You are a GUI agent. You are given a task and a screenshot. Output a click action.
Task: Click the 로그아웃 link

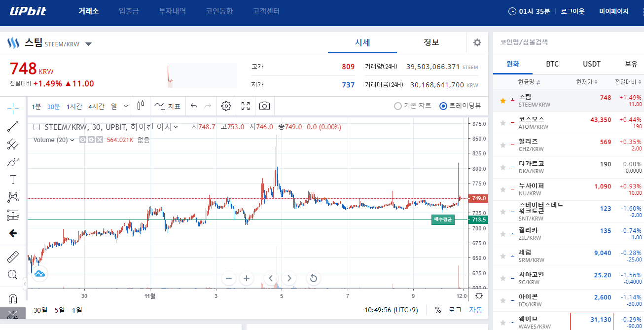(572, 11)
